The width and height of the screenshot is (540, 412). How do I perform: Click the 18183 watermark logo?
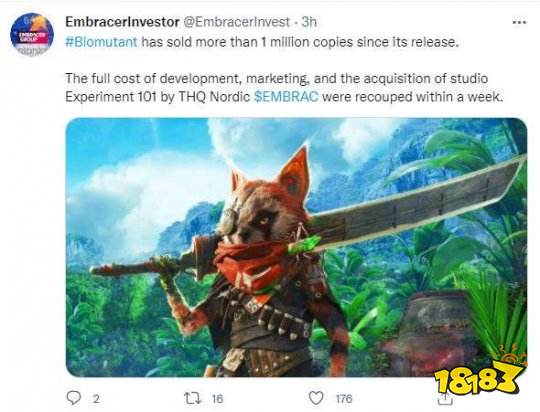[x=480, y=377]
